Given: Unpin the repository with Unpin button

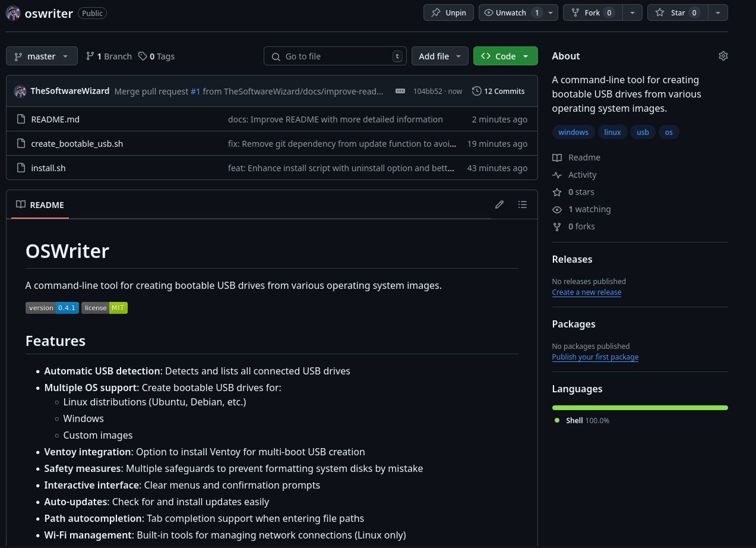Looking at the screenshot, I should coord(448,12).
